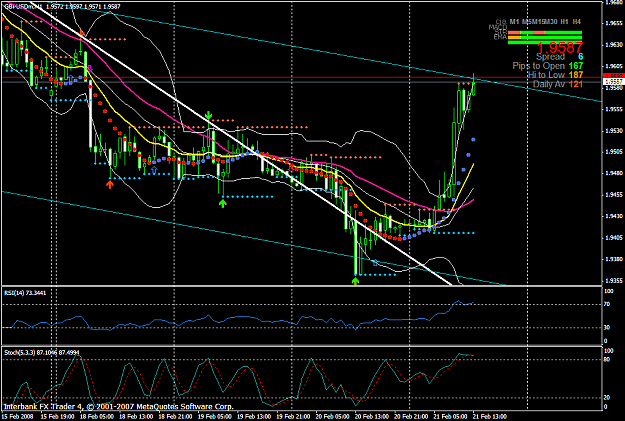Select the blue RSI line in the RSI pane
This screenshot has height=421, width=625.
239,317
